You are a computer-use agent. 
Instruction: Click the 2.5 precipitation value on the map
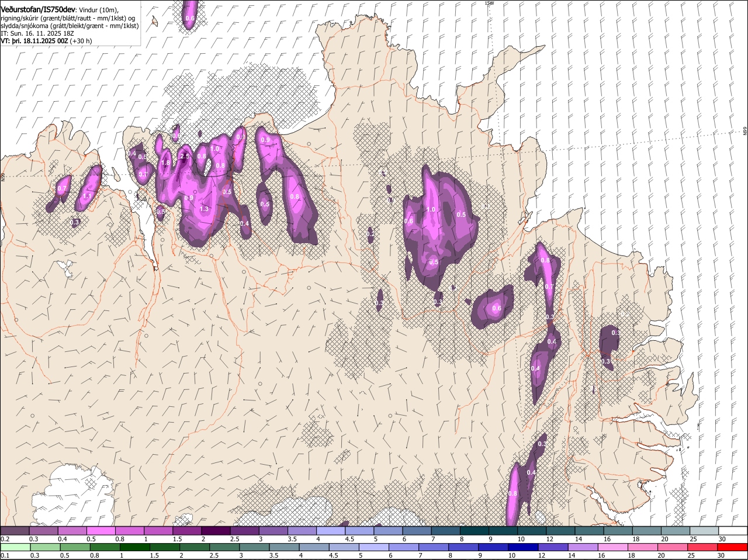click(x=185, y=156)
